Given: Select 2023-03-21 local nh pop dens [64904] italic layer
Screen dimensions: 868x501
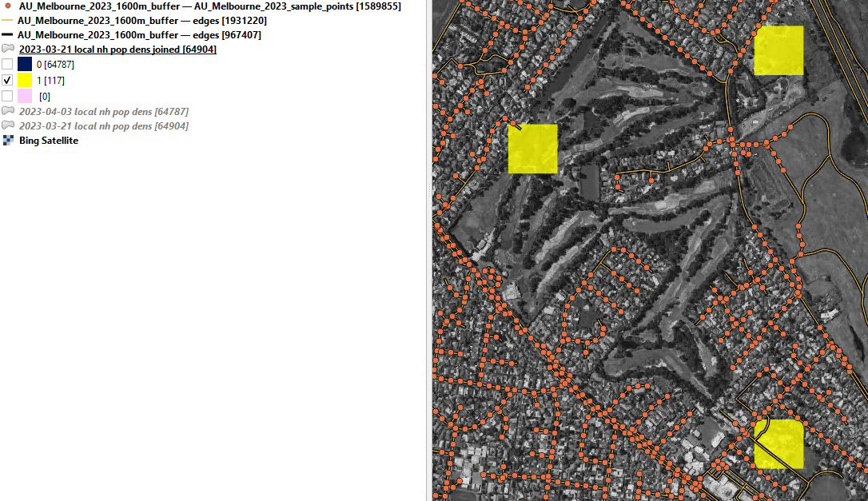Looking at the screenshot, I should point(104,125).
